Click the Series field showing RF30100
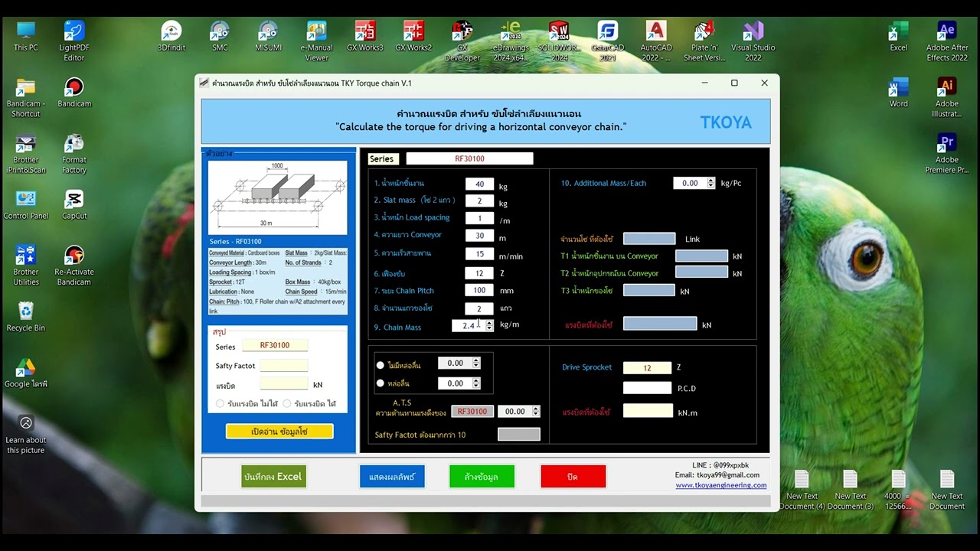 click(x=469, y=158)
